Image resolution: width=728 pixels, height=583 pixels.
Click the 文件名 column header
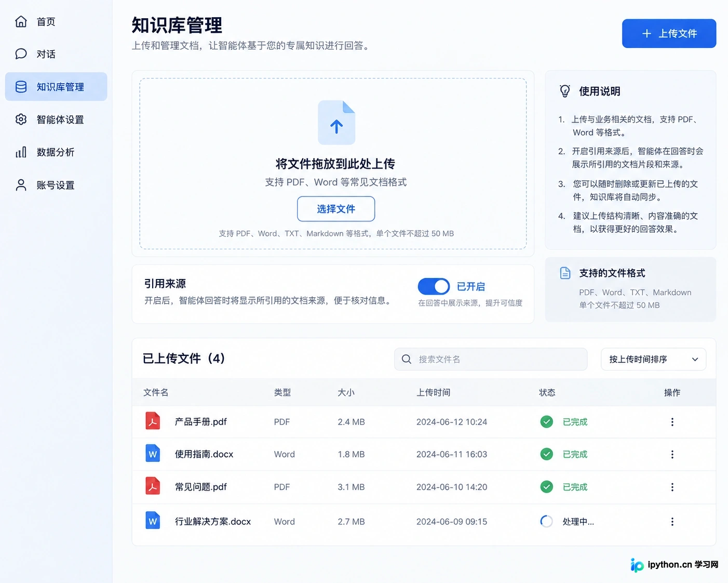tap(156, 392)
